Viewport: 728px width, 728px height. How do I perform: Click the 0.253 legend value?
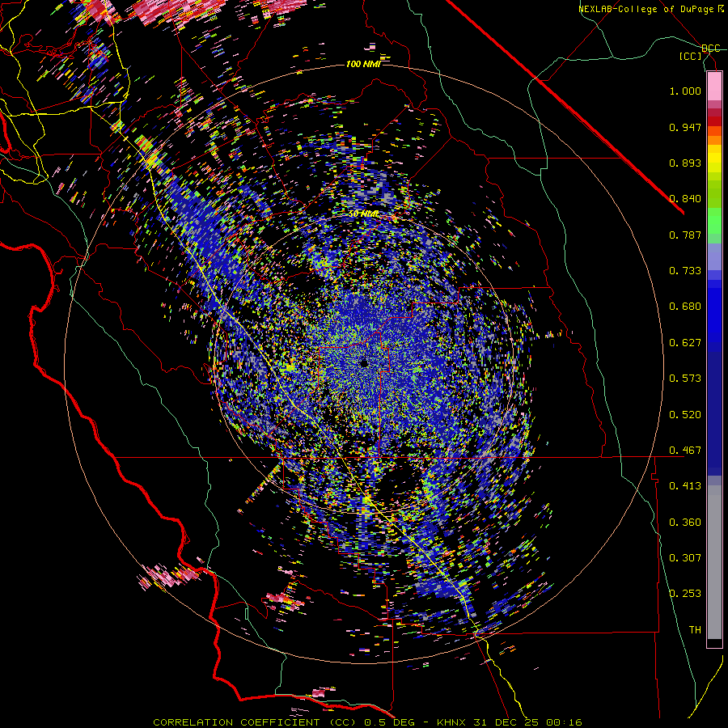pos(685,594)
